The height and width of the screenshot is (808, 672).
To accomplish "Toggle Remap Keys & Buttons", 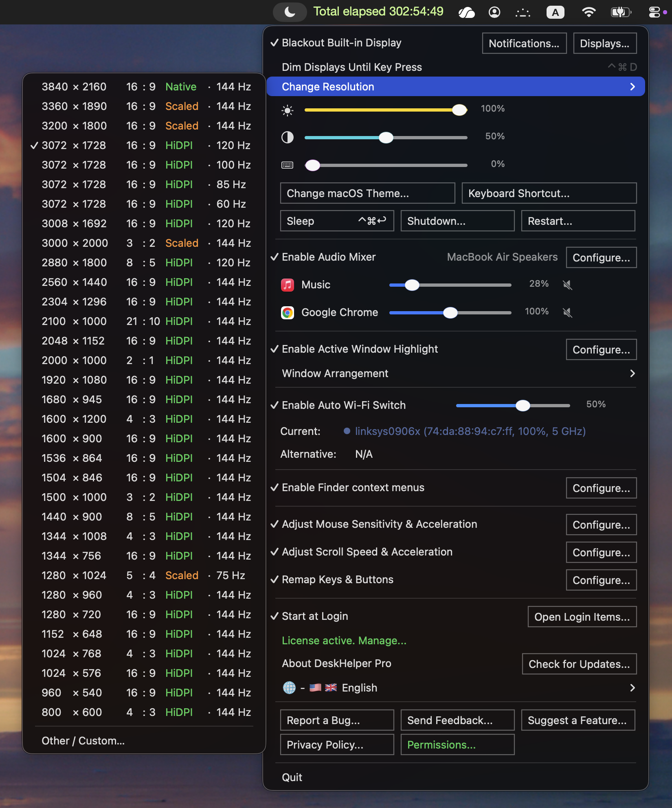I will pyautogui.click(x=332, y=580).
